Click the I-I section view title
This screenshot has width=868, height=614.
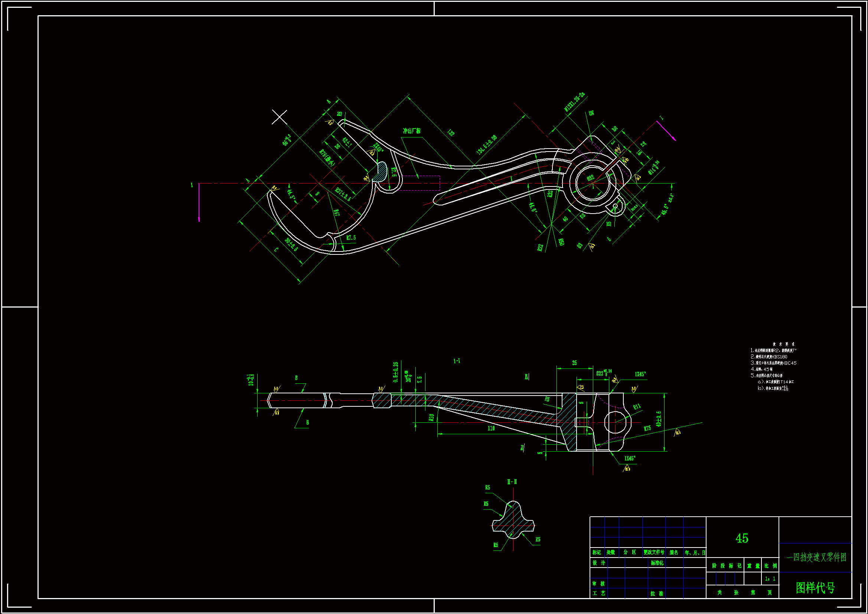pyautogui.click(x=457, y=361)
